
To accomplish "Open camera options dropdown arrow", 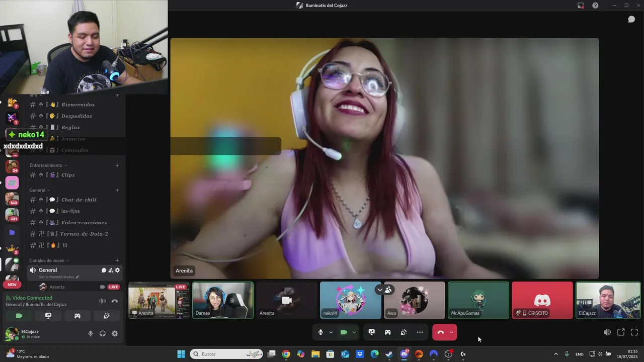I will tap(354, 332).
